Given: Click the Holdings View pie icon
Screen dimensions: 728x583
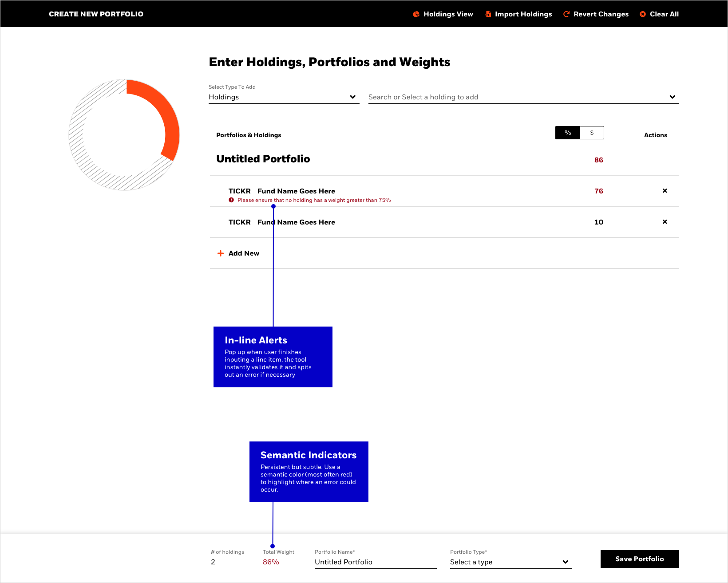Looking at the screenshot, I should tap(416, 14).
